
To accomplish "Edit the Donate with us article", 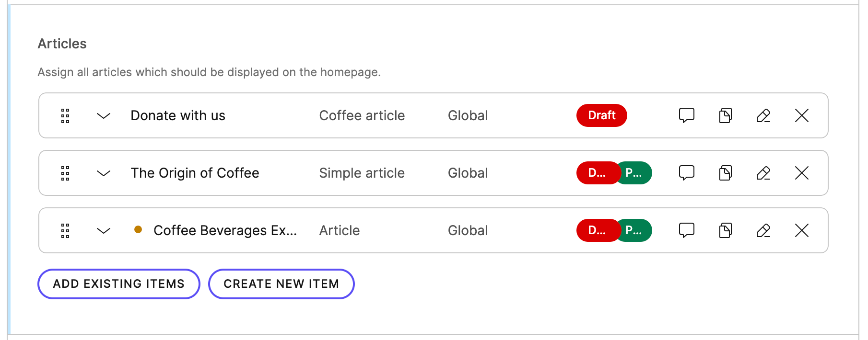I will click(x=763, y=115).
